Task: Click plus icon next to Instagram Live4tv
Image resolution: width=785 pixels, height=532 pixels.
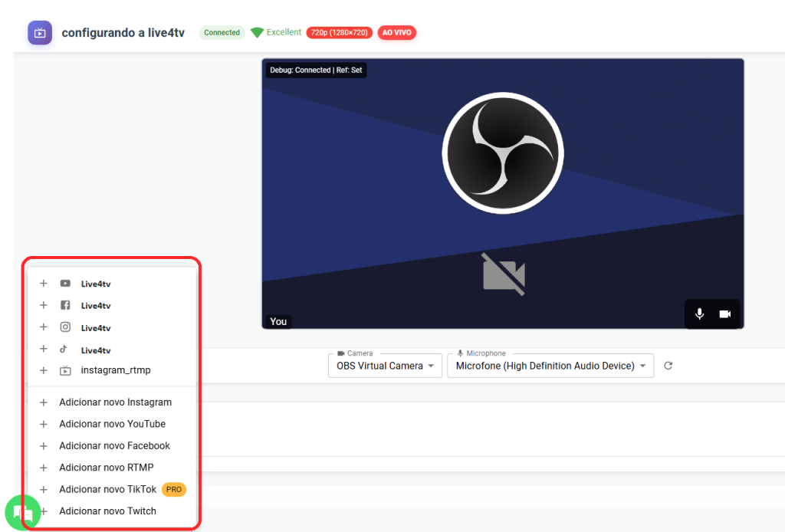Action: (44, 327)
